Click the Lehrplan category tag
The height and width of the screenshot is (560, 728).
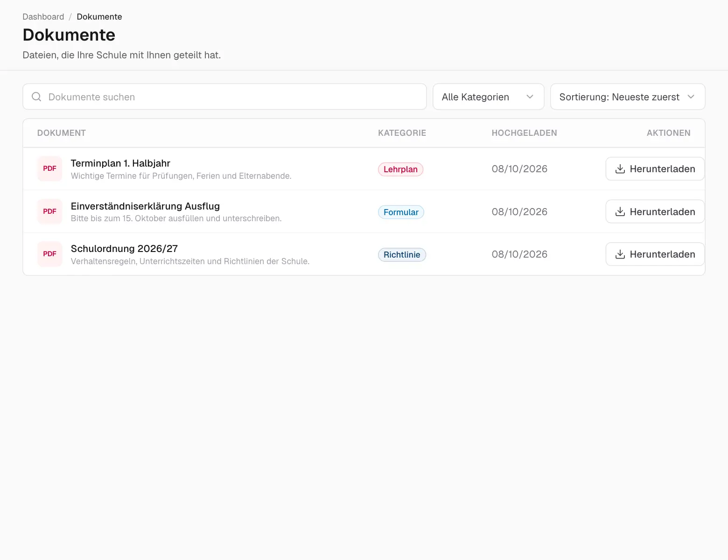(400, 169)
